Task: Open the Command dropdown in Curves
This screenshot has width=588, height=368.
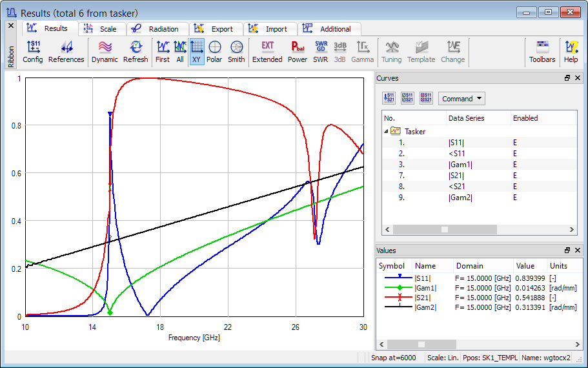Action: (461, 99)
